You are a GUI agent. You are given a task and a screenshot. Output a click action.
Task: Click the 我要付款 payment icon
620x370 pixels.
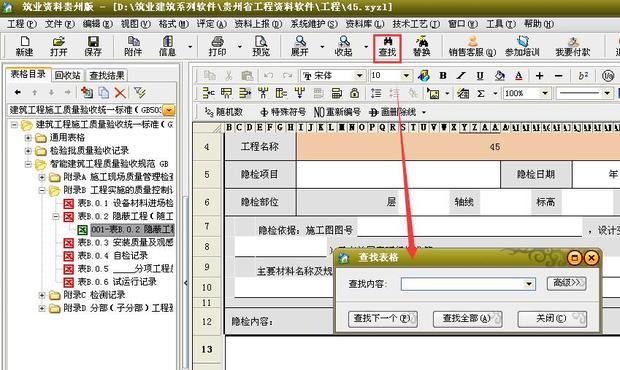point(573,46)
